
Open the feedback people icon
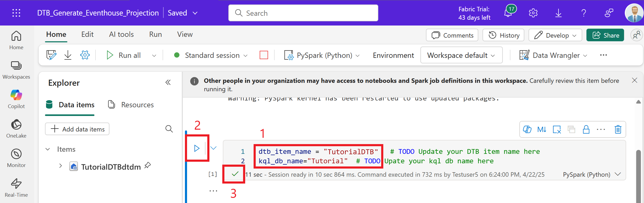(x=609, y=13)
